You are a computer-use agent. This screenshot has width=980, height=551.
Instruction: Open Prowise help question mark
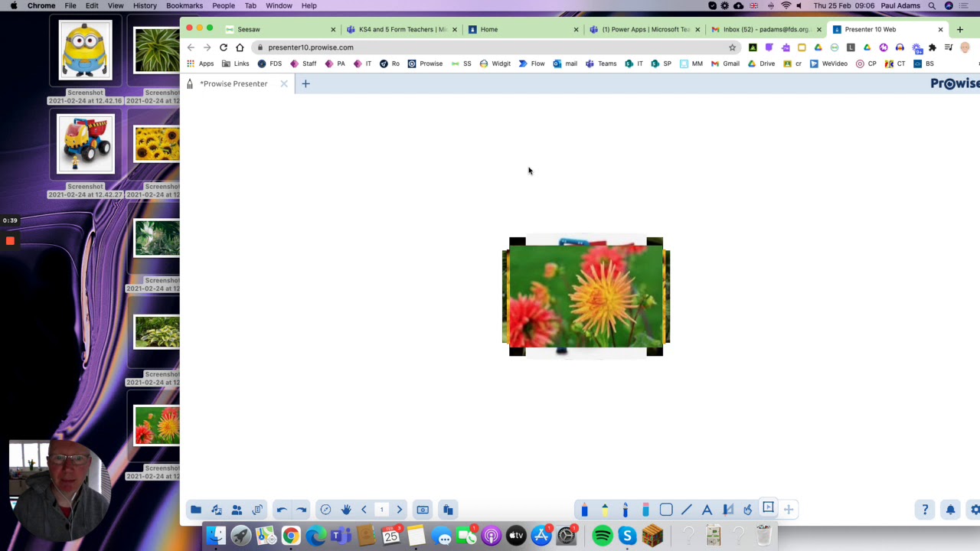925,510
